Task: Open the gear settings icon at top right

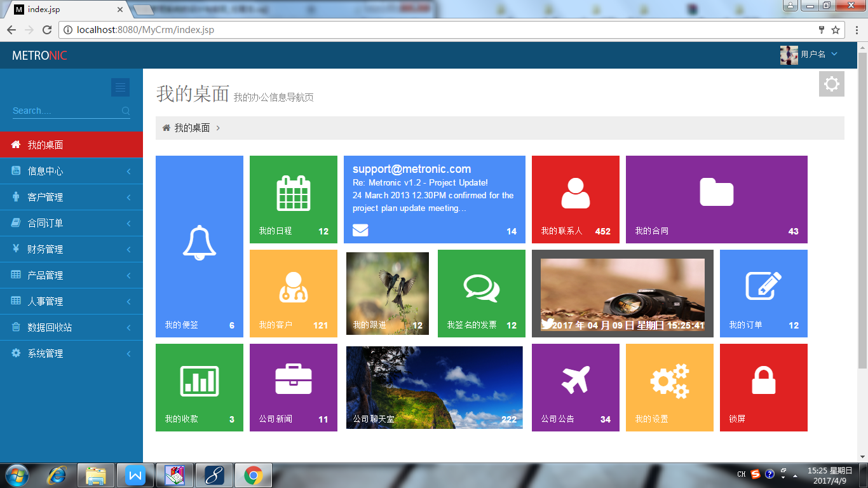Action: [831, 83]
